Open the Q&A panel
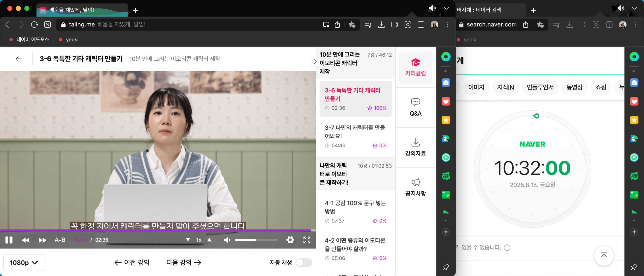 point(415,107)
